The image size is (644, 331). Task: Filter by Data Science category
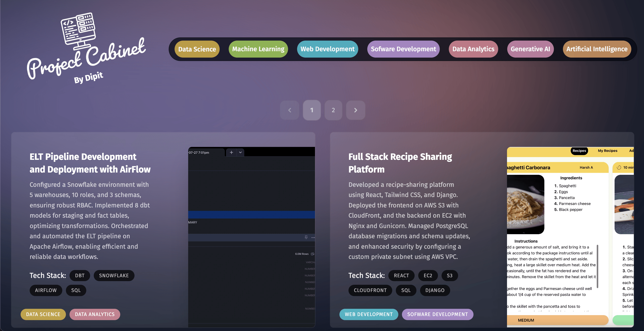click(x=197, y=49)
